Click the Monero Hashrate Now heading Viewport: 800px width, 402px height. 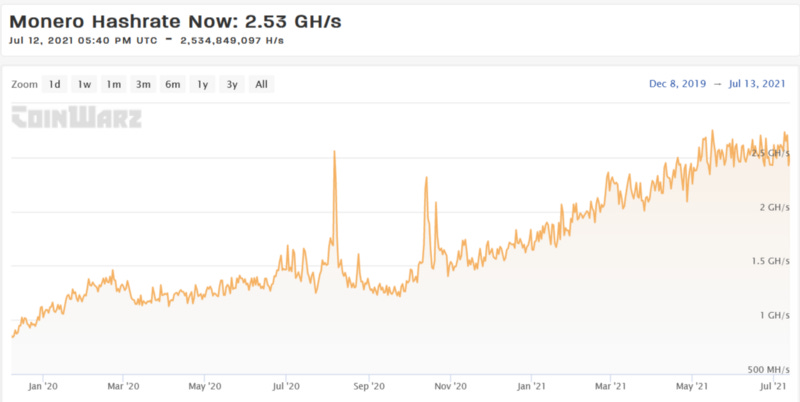click(x=176, y=22)
